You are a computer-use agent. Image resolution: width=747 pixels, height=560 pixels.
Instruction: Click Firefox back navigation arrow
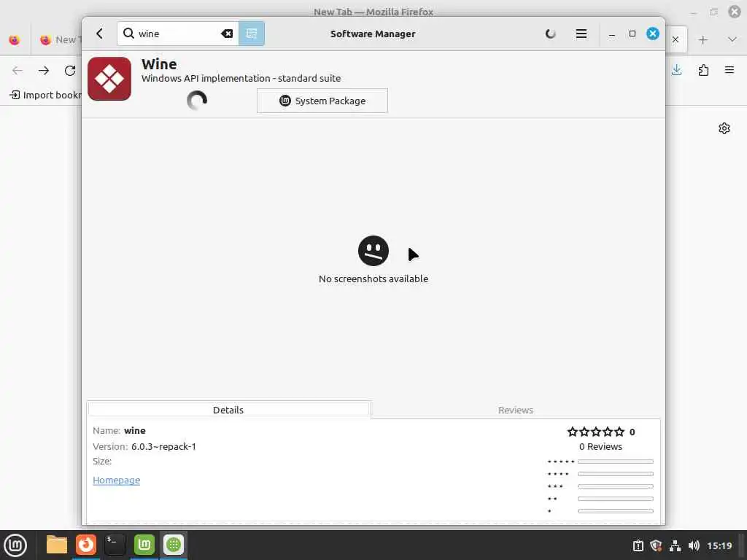point(18,71)
